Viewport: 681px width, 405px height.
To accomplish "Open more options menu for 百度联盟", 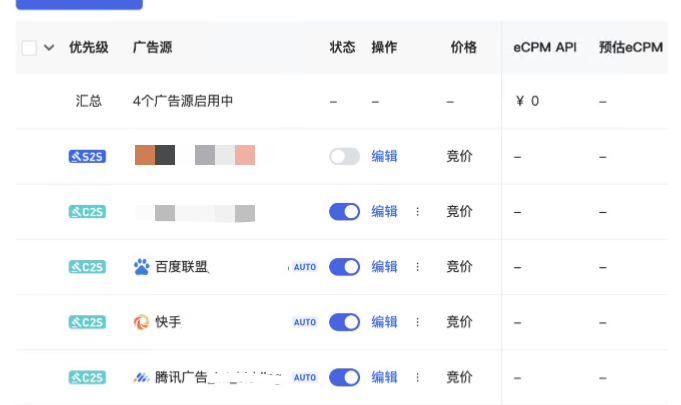I will (417, 267).
